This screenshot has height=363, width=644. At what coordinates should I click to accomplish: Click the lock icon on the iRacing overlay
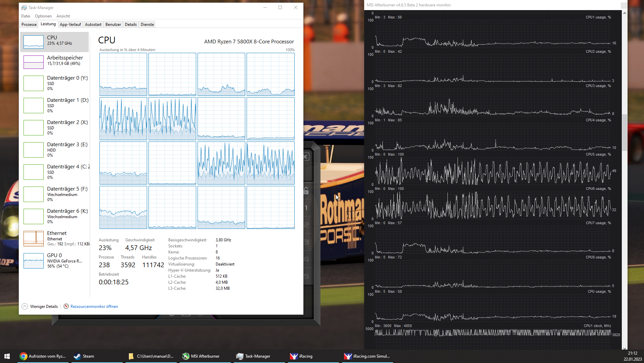(x=306, y=191)
